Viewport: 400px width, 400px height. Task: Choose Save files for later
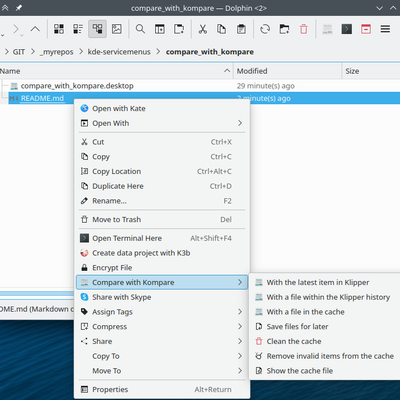point(326,326)
